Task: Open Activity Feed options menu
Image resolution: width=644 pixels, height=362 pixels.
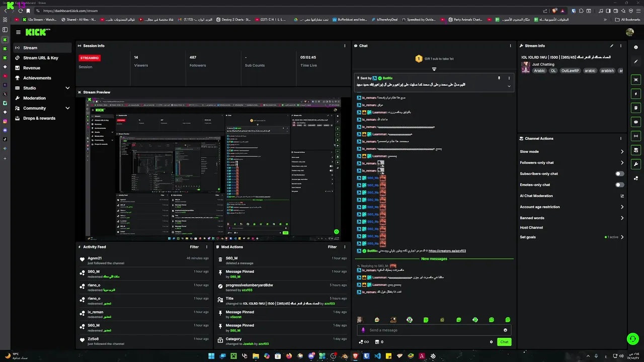Action: click(x=207, y=247)
